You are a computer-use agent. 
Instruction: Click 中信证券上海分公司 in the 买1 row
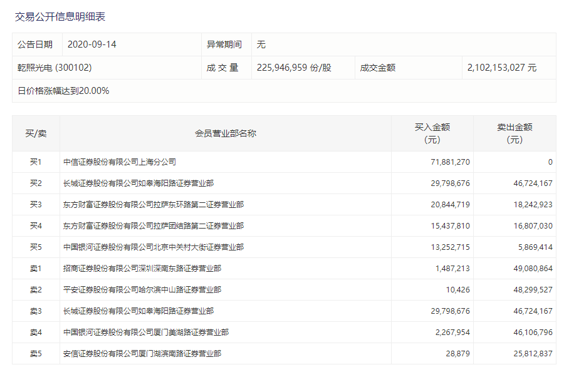point(120,162)
